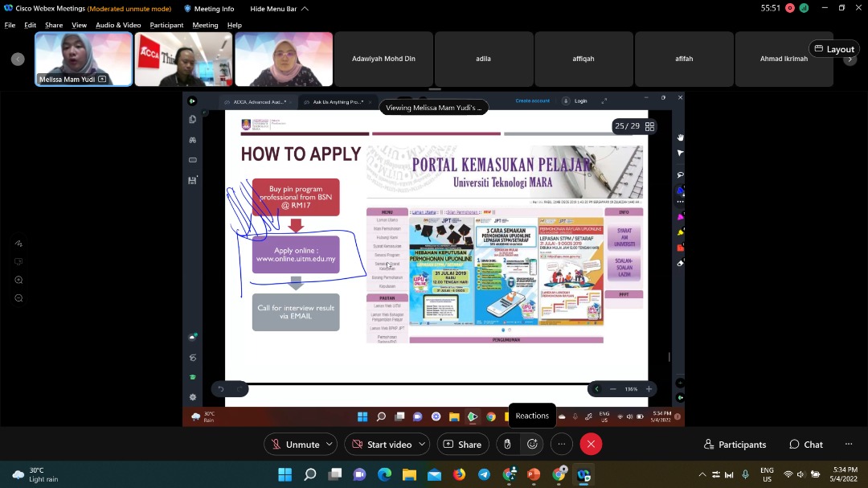Open Telegram from the taskbar
This screenshot has width=868, height=488.
point(485,474)
